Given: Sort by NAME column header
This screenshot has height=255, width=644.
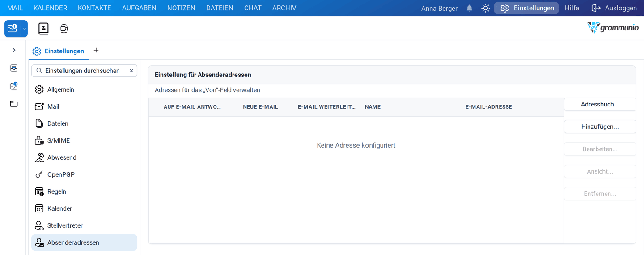Looking at the screenshot, I should point(373,107).
